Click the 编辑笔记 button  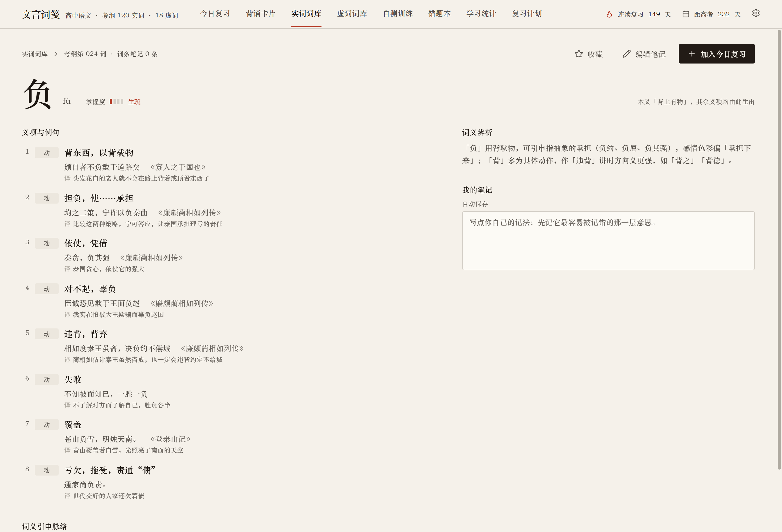[x=644, y=54]
